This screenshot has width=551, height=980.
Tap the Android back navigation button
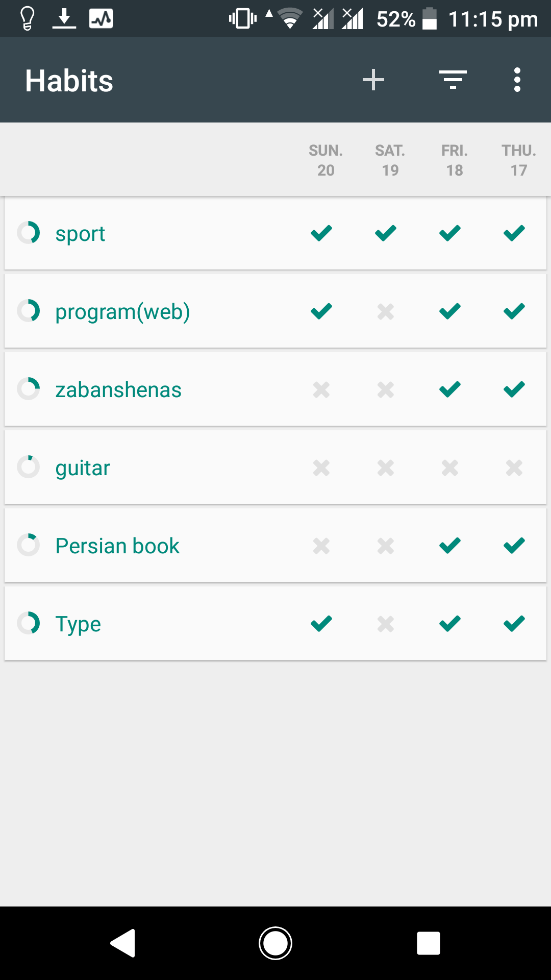[123, 943]
